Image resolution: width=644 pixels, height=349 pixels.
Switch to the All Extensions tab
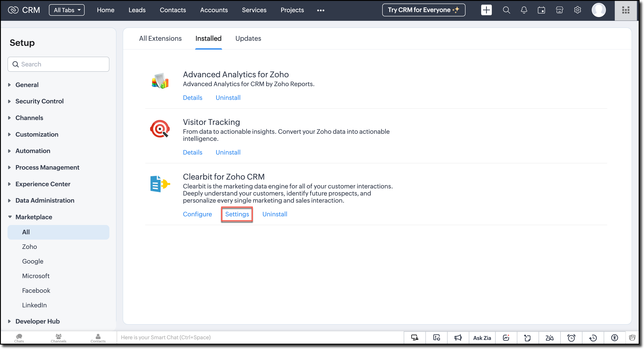(160, 39)
